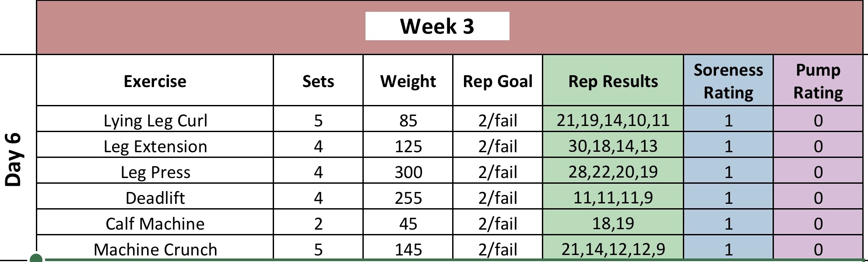Select the Calf Machine sets cell

pyautogui.click(x=318, y=224)
